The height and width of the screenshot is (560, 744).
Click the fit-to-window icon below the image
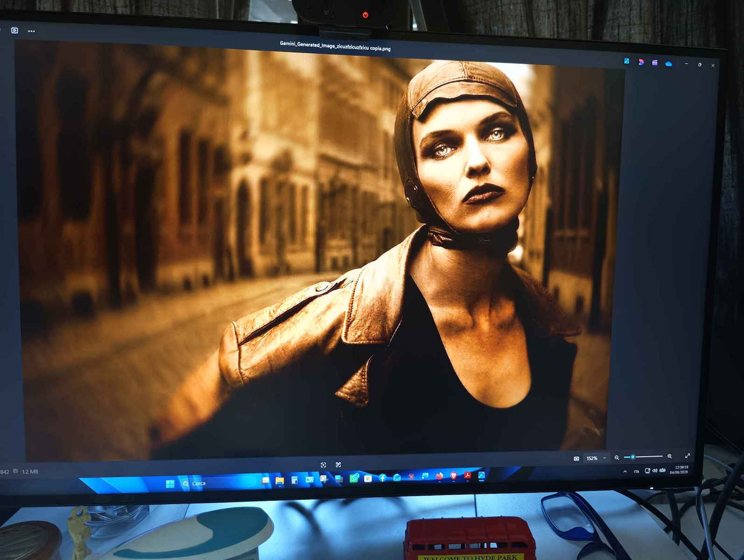tap(323, 465)
